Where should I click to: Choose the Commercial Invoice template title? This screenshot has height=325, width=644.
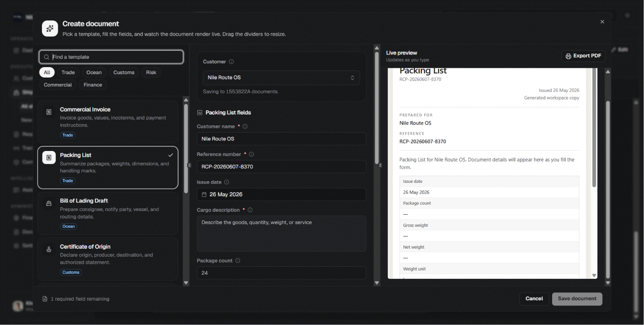click(x=85, y=109)
